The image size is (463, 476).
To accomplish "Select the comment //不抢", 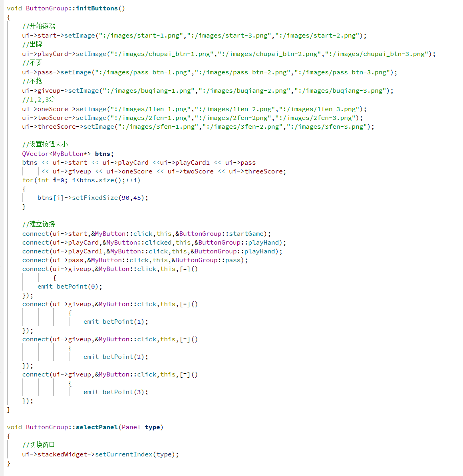I will click(x=32, y=81).
